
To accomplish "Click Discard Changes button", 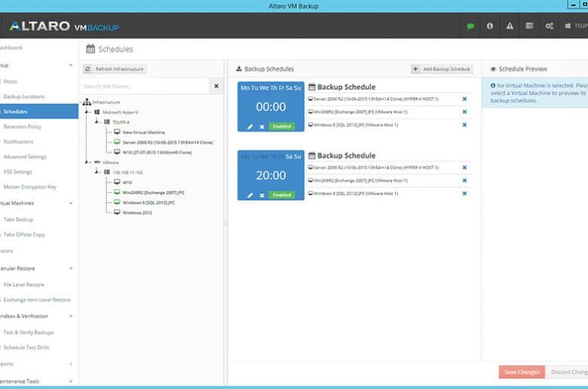I will (x=567, y=372).
